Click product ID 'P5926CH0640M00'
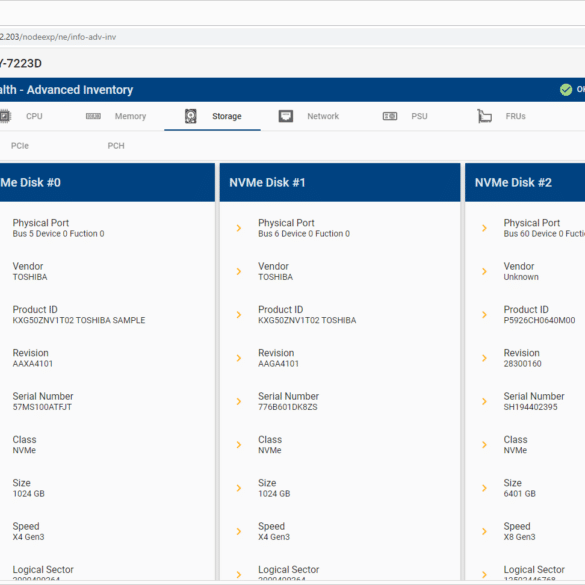 [539, 320]
